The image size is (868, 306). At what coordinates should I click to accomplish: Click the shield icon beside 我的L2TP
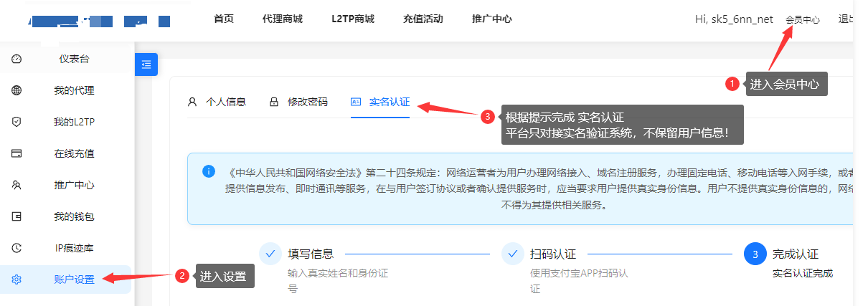(x=16, y=122)
